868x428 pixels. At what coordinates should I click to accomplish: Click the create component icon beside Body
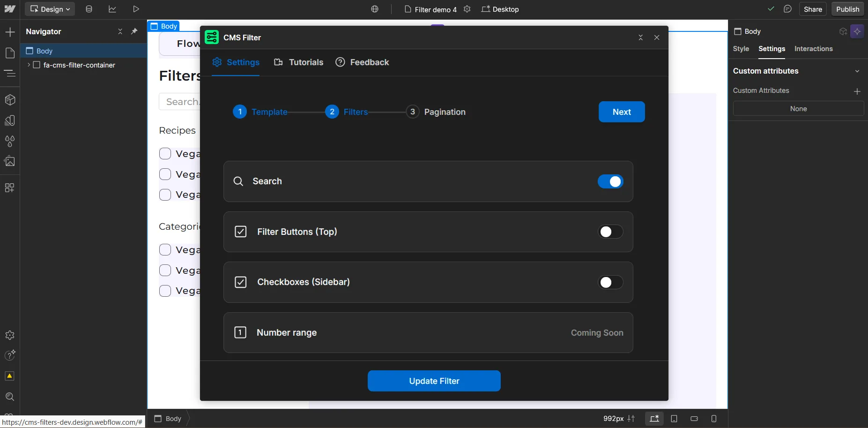pos(843,31)
